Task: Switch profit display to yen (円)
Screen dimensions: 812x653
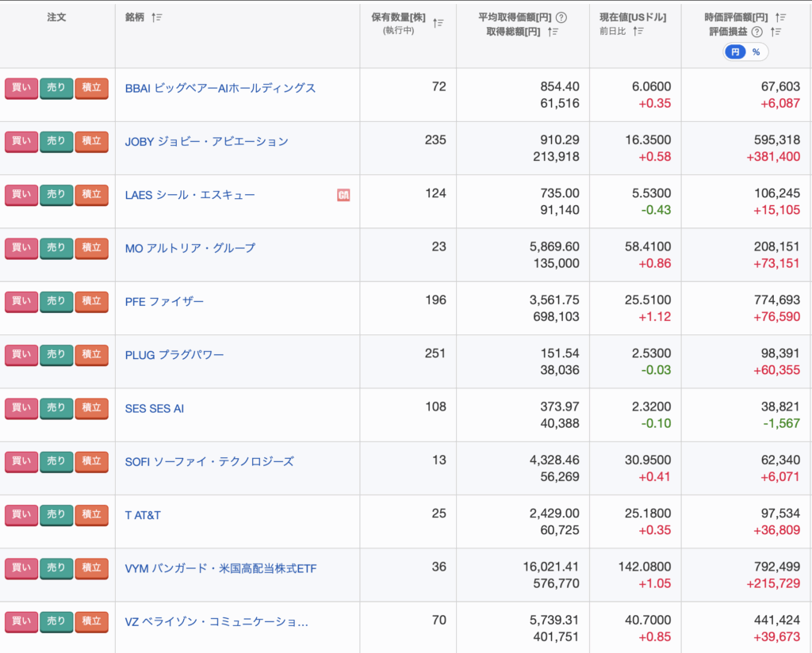Action: [x=735, y=52]
